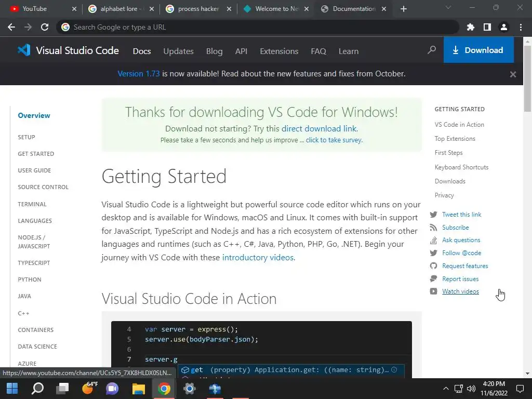
Task: Click the code demo video thumbnail
Action: point(261,350)
